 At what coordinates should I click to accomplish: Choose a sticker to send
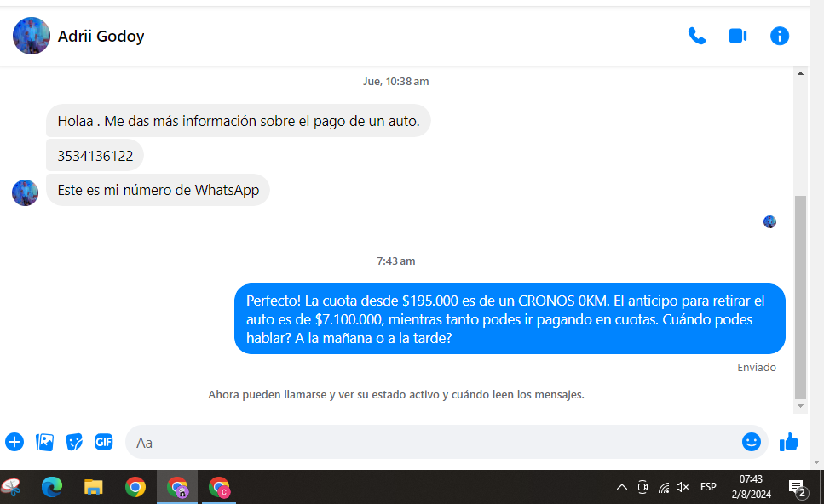(x=74, y=442)
